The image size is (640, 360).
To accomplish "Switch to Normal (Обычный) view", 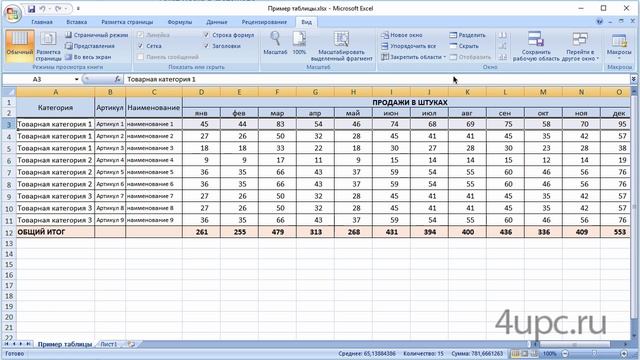I will 19,45.
